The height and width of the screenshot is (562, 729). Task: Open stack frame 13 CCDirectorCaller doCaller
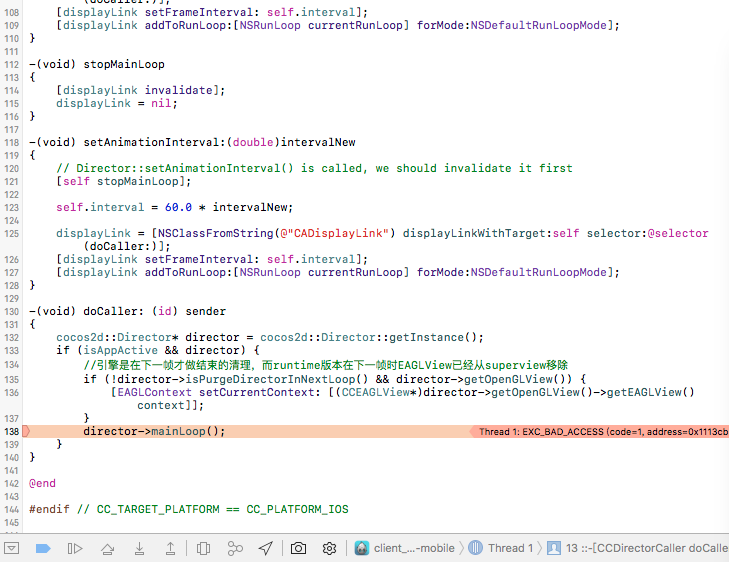[x=637, y=549]
